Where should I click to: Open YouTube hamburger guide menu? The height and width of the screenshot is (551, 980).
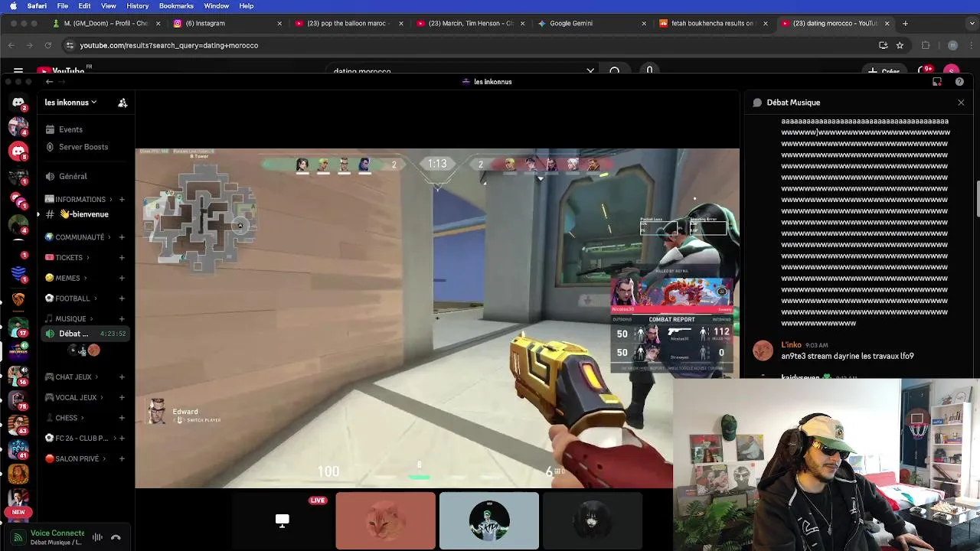tap(18, 71)
